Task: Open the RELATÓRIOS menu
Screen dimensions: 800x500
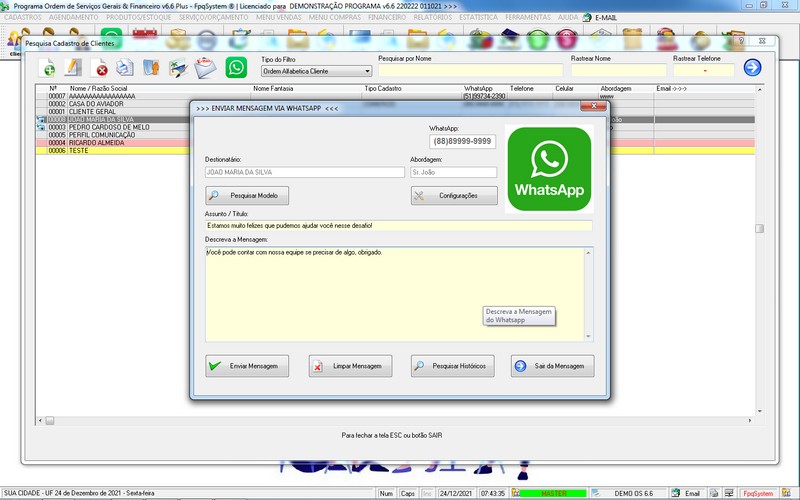Action: tap(433, 17)
